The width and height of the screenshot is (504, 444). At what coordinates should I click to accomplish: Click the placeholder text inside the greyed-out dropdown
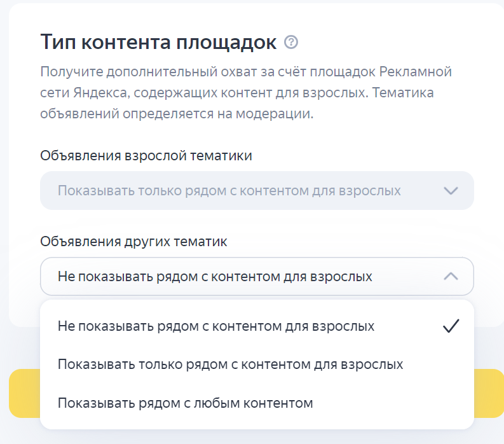(x=229, y=191)
